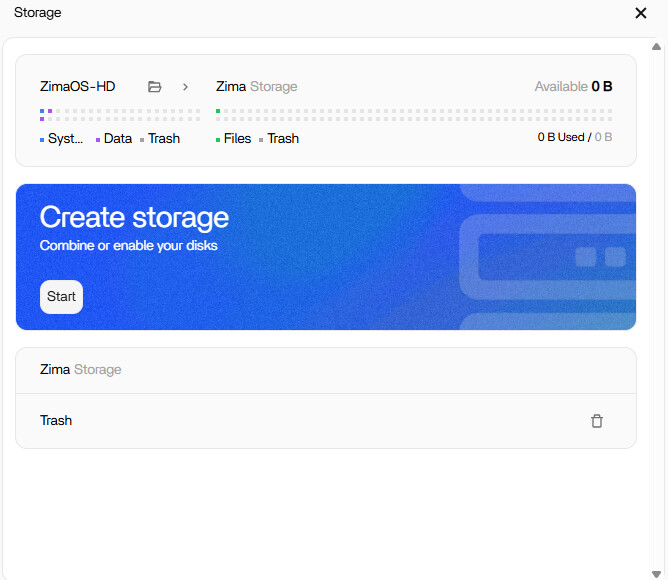Click the Available 0 B text
Image resolution: width=668 pixels, height=580 pixels.
(x=573, y=87)
